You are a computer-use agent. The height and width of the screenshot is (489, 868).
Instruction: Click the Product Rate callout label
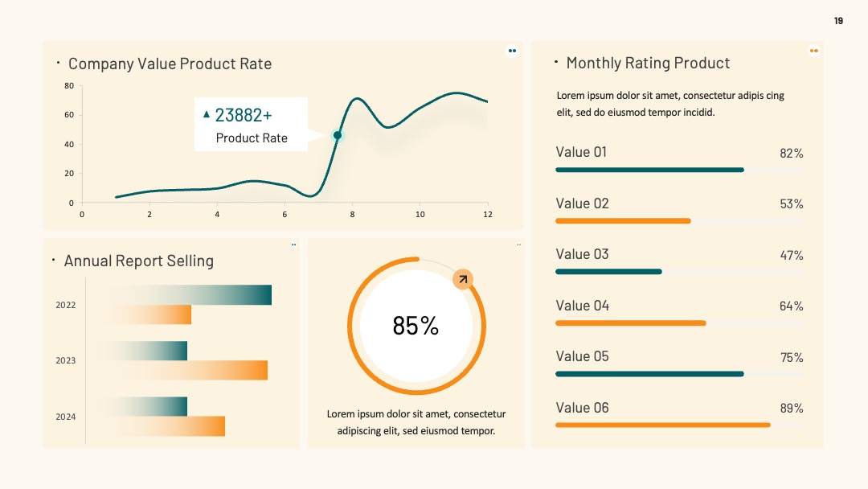(x=252, y=138)
